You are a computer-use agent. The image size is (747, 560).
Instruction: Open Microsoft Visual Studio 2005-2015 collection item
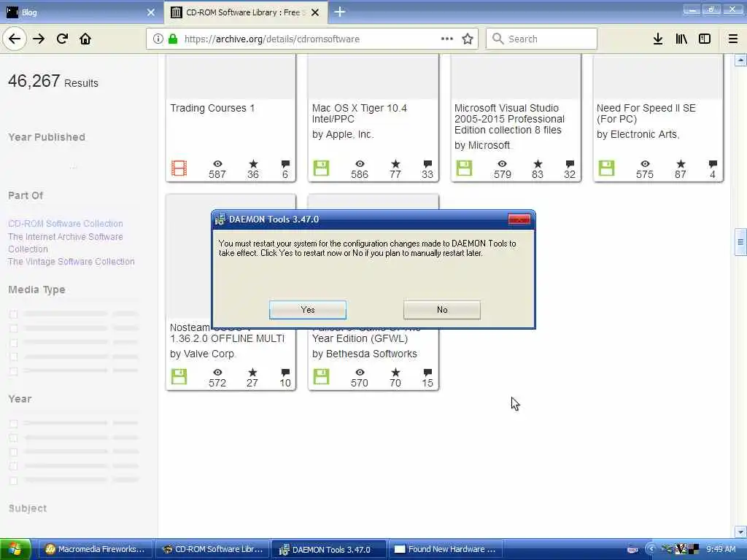(509, 119)
